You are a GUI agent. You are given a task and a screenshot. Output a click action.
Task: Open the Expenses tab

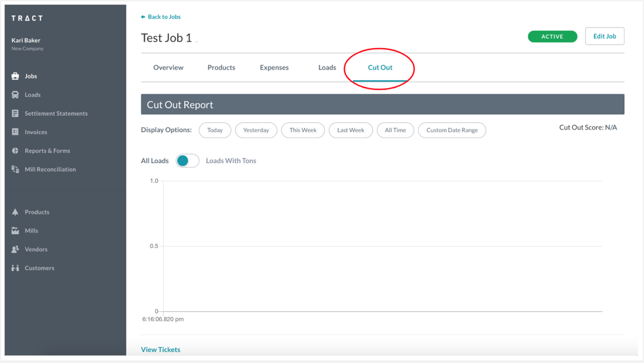click(x=274, y=68)
